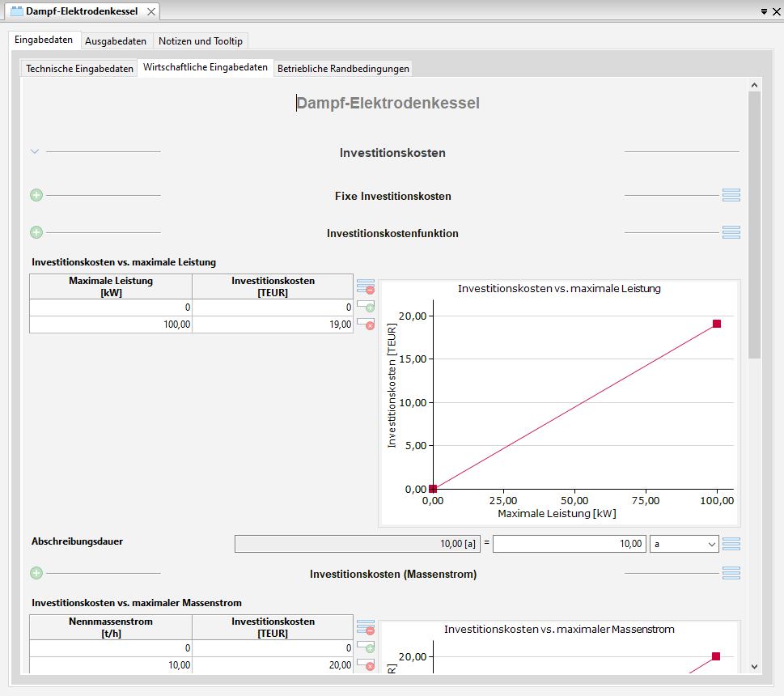Open the list icon right of Investitionskostenfunktion
784x696 pixels.
click(731, 232)
